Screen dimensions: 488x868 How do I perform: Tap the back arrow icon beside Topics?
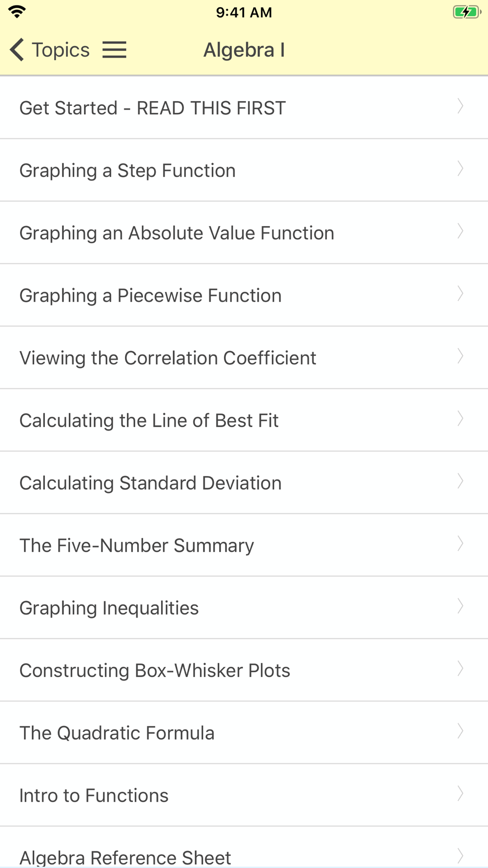pos(17,50)
